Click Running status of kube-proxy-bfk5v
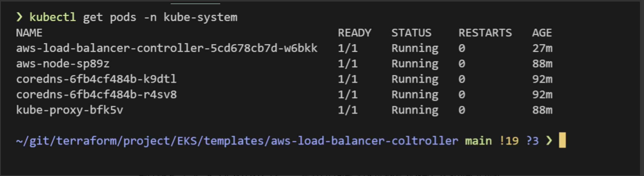The image size is (644, 176). coord(415,110)
